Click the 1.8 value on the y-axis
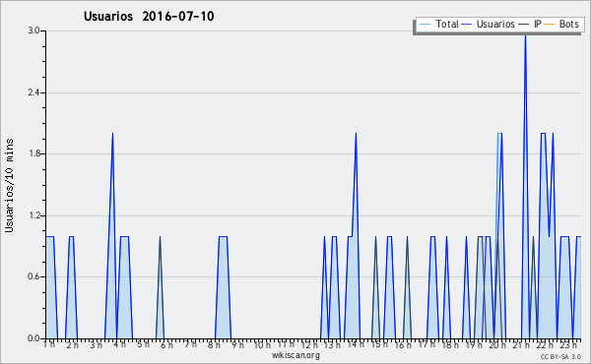The height and width of the screenshot is (364, 591). pyautogui.click(x=33, y=153)
